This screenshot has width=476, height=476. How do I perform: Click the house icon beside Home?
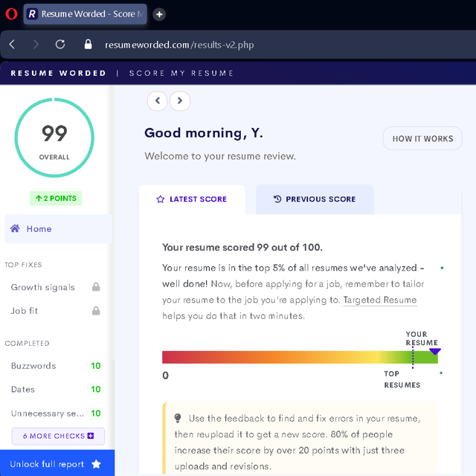pyautogui.click(x=15, y=228)
